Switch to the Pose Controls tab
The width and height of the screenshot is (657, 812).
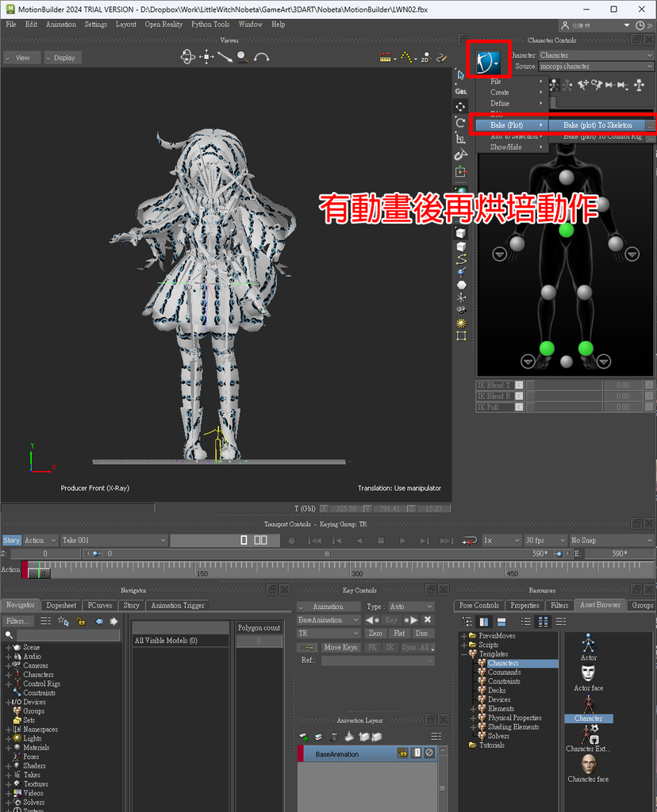478,605
